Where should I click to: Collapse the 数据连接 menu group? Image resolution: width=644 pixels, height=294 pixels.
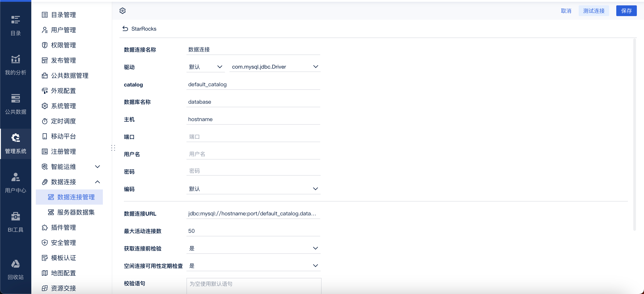pyautogui.click(x=97, y=182)
